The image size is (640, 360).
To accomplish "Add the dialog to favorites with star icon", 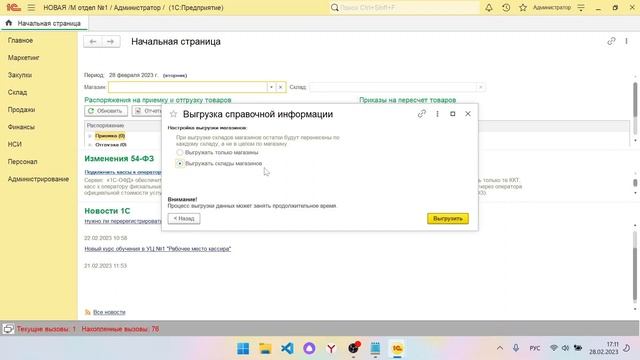I will click(173, 114).
